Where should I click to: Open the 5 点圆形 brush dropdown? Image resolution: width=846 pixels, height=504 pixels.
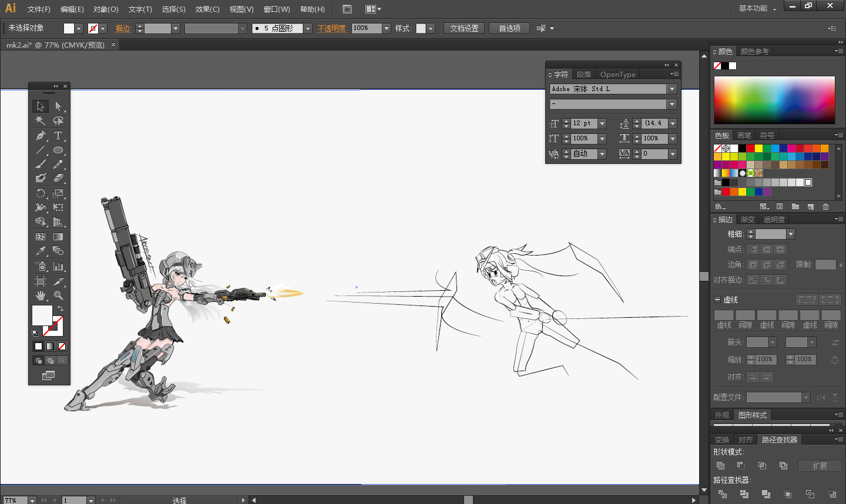307,28
